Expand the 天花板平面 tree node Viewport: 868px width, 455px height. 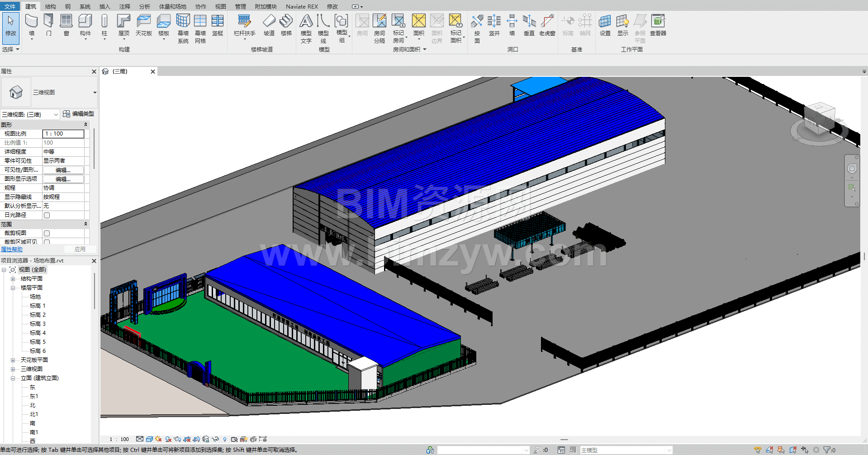coord(13,360)
